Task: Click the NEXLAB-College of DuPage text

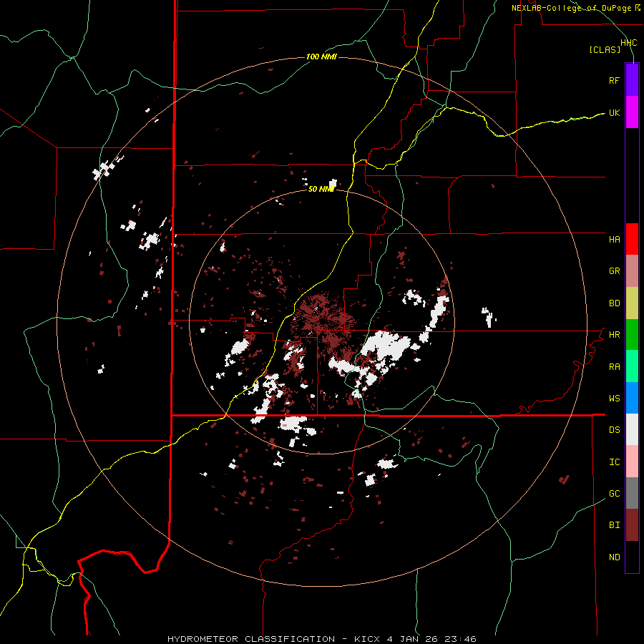Action: click(572, 8)
